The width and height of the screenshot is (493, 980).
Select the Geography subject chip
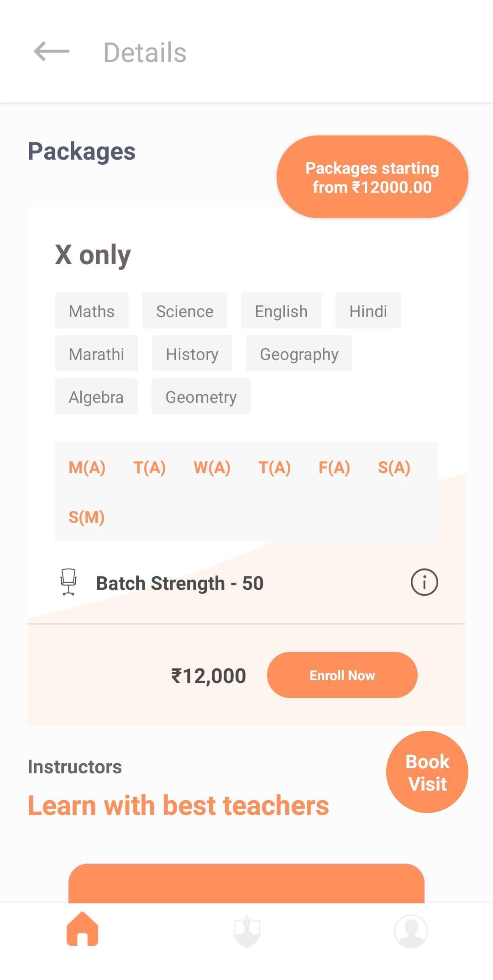(299, 354)
